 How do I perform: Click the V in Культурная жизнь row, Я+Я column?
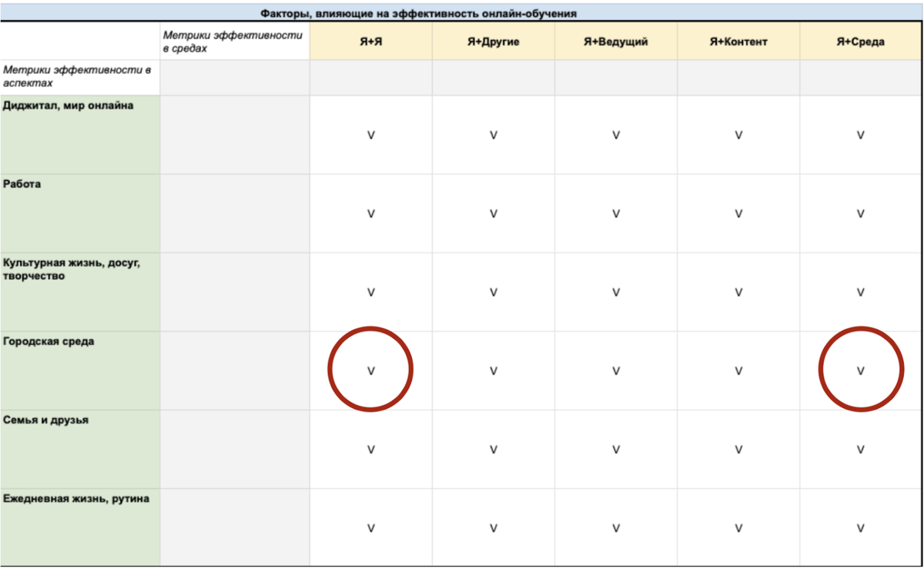point(371,293)
